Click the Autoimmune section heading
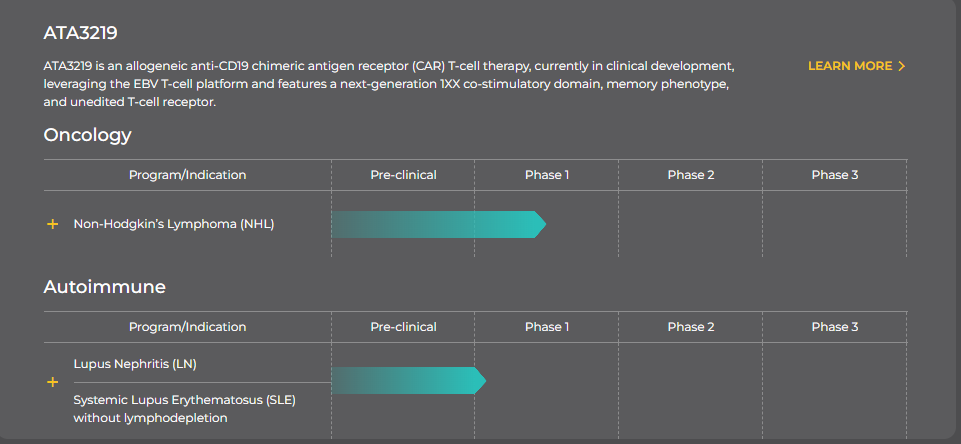This screenshot has width=961, height=444. [105, 287]
